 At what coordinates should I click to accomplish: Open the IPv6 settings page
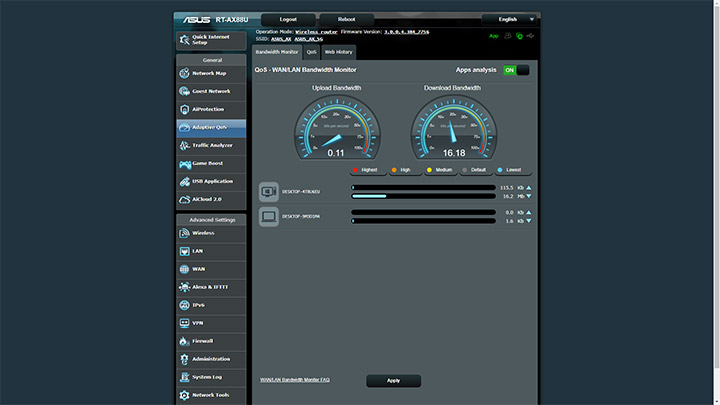click(211, 305)
